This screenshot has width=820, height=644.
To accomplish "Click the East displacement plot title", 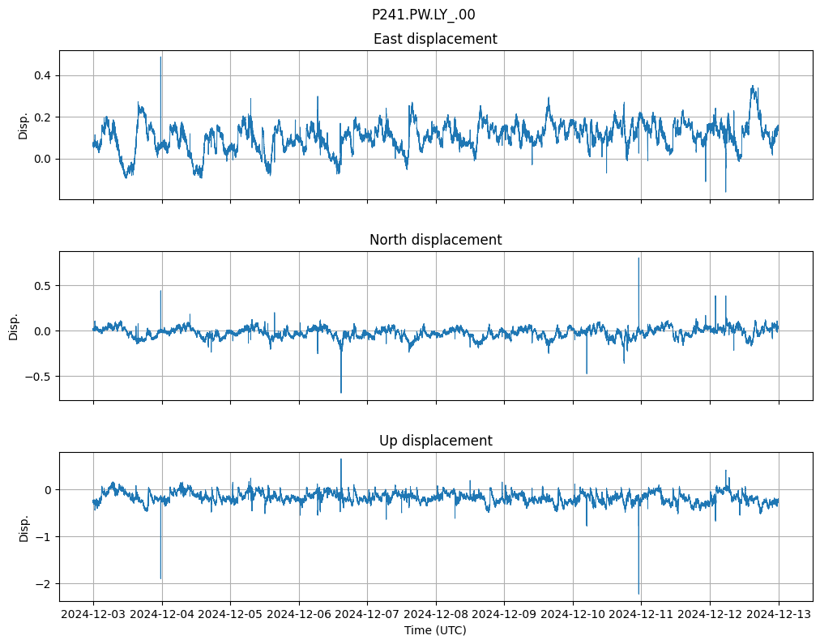I will [x=435, y=39].
